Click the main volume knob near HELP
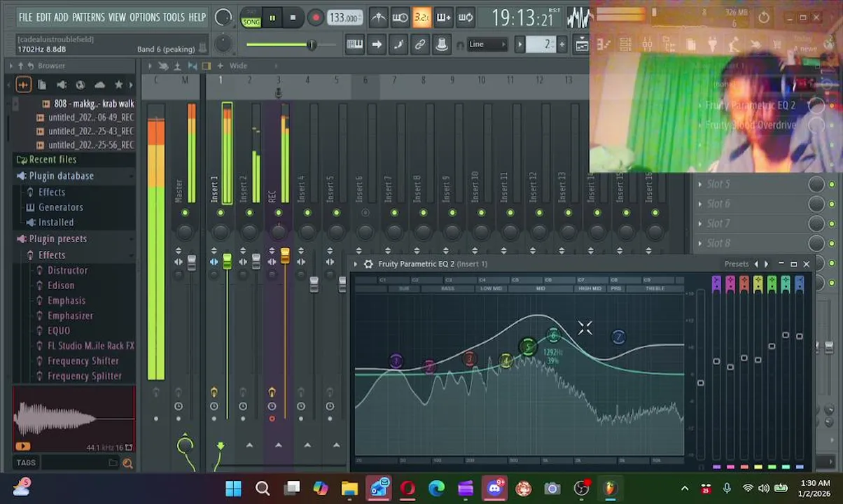 click(223, 17)
